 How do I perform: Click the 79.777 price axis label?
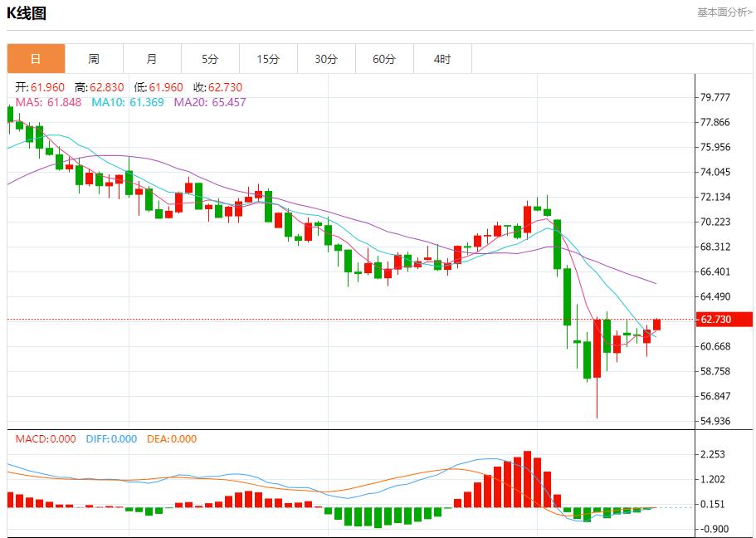click(x=715, y=95)
